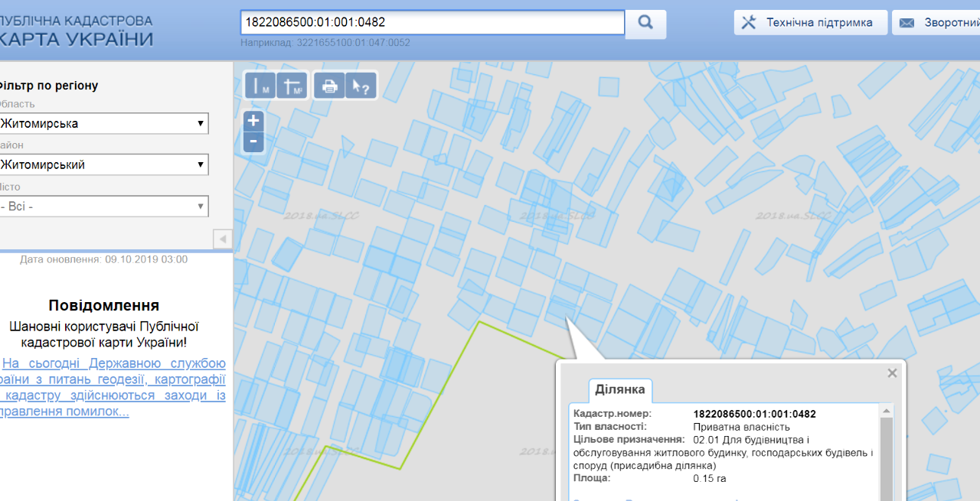Select the distance measurement tool
The width and height of the screenshot is (980, 501).
point(260,86)
